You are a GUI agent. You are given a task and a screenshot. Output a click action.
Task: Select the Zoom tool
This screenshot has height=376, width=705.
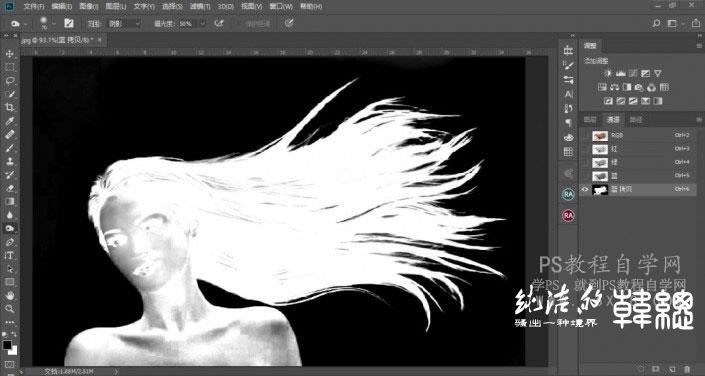point(9,309)
